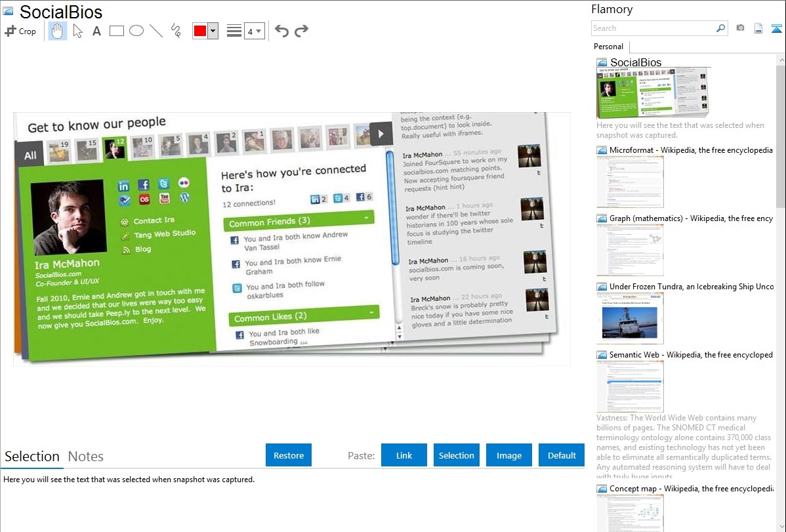Click the Link paste button
This screenshot has width=786, height=532.
tap(404, 455)
